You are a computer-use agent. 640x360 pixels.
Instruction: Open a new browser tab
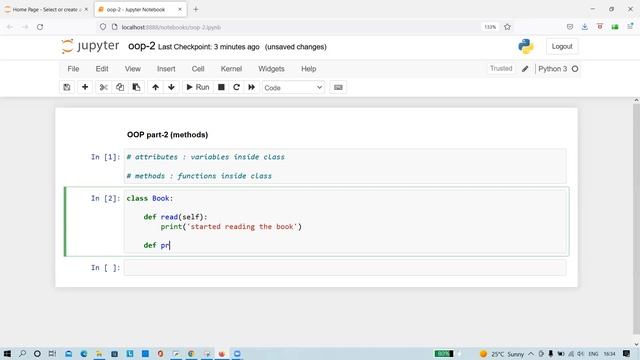[196, 9]
